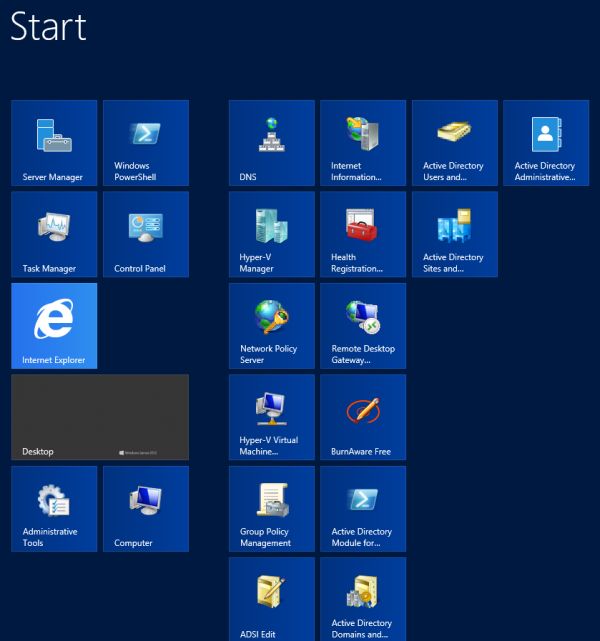Screen dimensions: 600x641
Task: Open the Control Panel tile
Action: click(146, 235)
